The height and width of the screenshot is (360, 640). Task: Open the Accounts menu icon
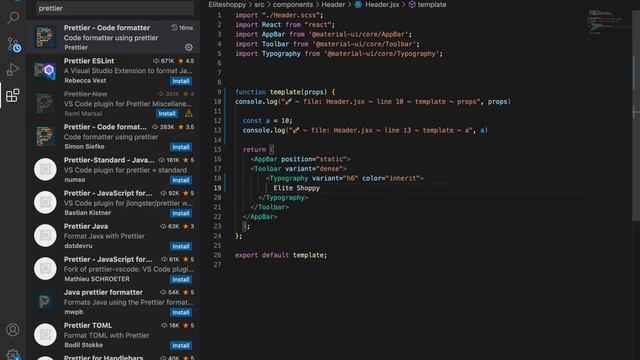click(13, 329)
